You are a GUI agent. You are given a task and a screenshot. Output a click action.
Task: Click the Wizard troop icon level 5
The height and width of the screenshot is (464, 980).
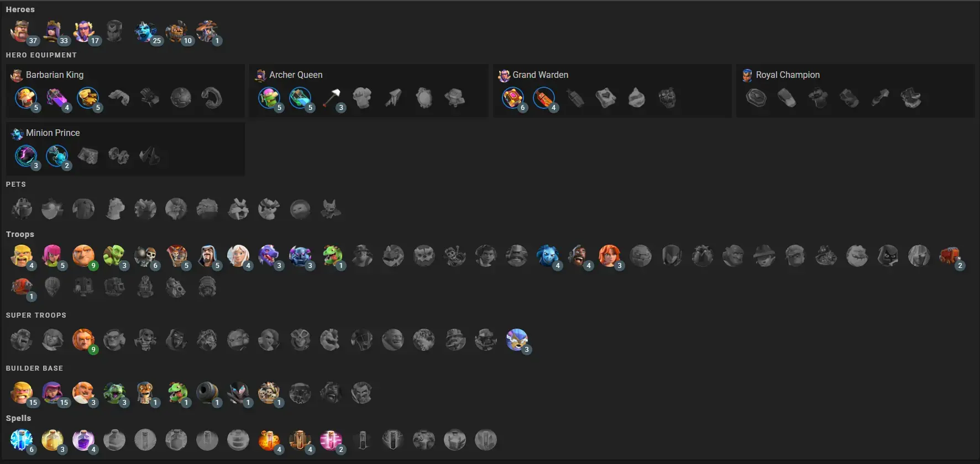point(207,256)
